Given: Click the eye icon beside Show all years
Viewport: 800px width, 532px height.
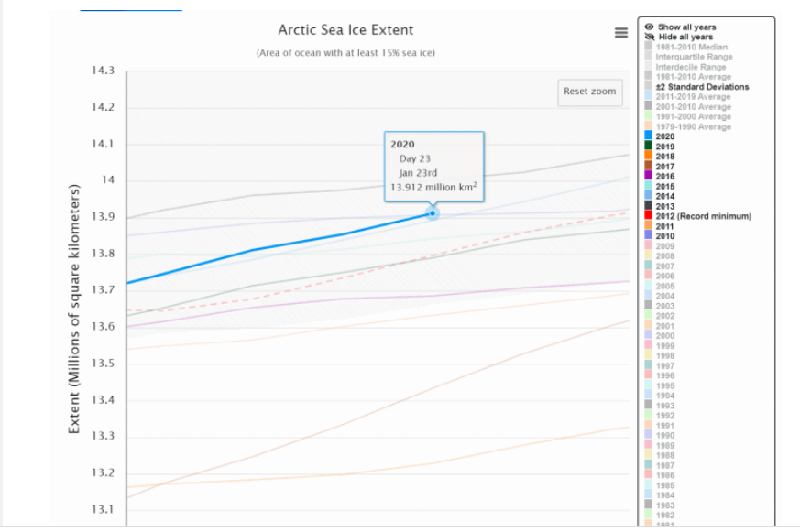Looking at the screenshot, I should click(651, 27).
